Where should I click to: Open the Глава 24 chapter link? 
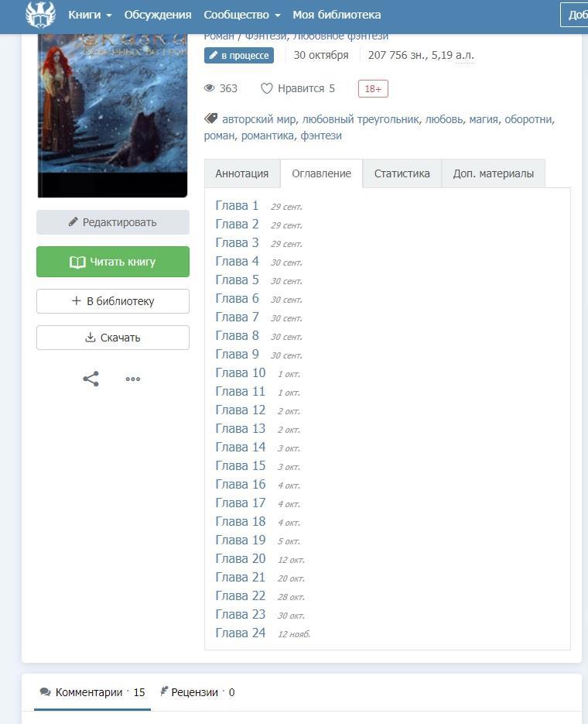coord(241,633)
